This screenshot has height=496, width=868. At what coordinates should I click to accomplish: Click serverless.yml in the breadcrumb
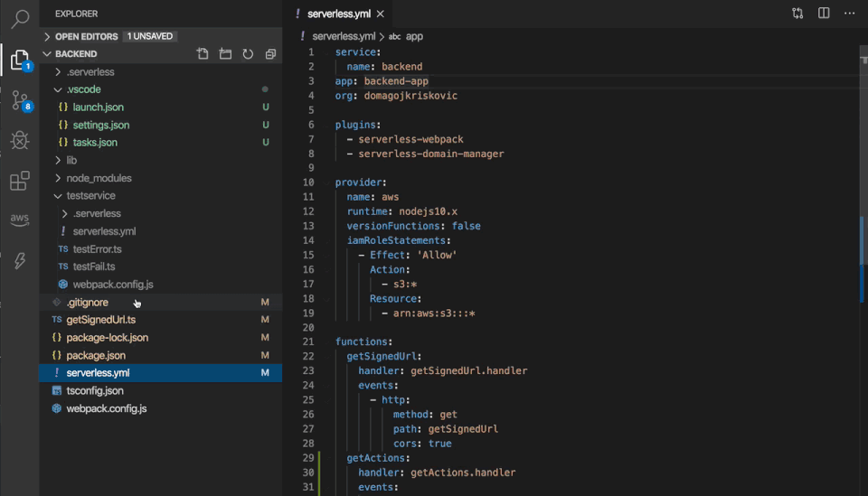pos(344,36)
